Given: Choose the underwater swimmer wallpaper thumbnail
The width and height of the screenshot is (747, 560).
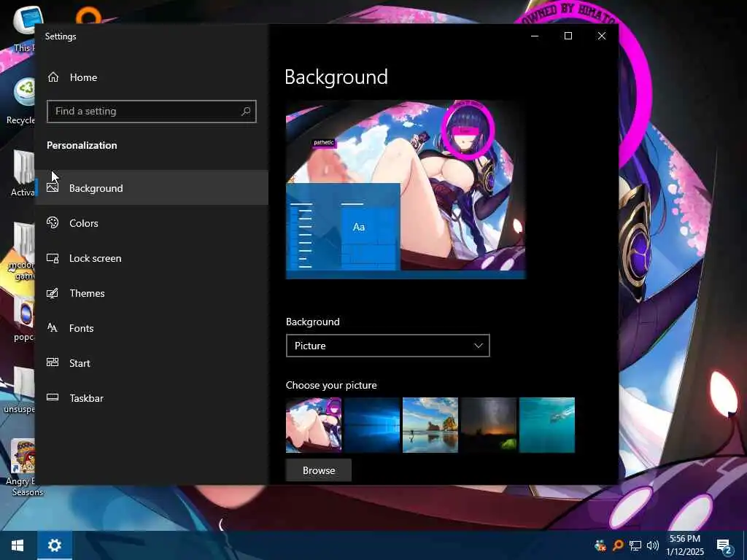Looking at the screenshot, I should pyautogui.click(x=547, y=425).
